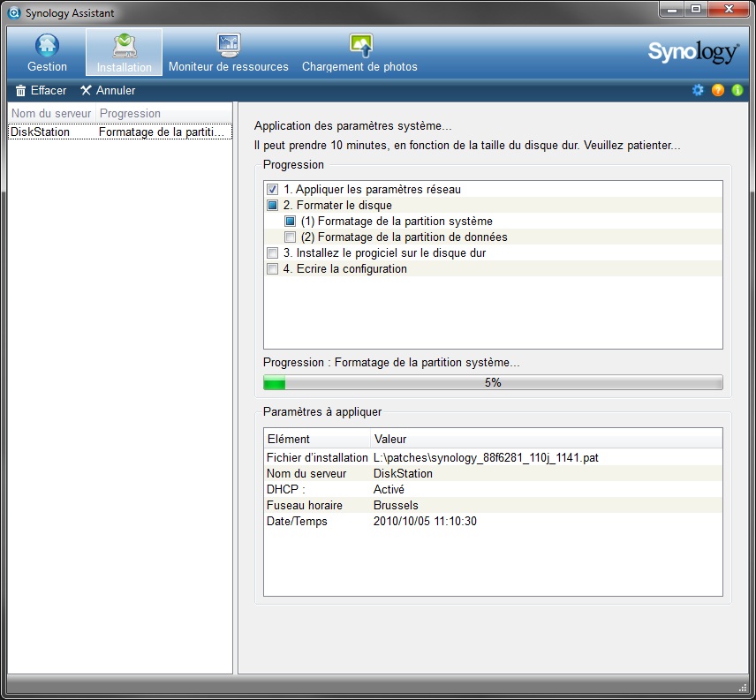
Task: Open help via the orange question icon
Action: click(x=717, y=90)
